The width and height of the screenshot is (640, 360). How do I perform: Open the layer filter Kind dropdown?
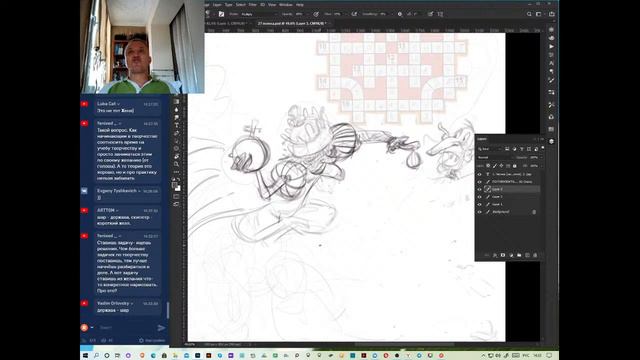[x=490, y=149]
